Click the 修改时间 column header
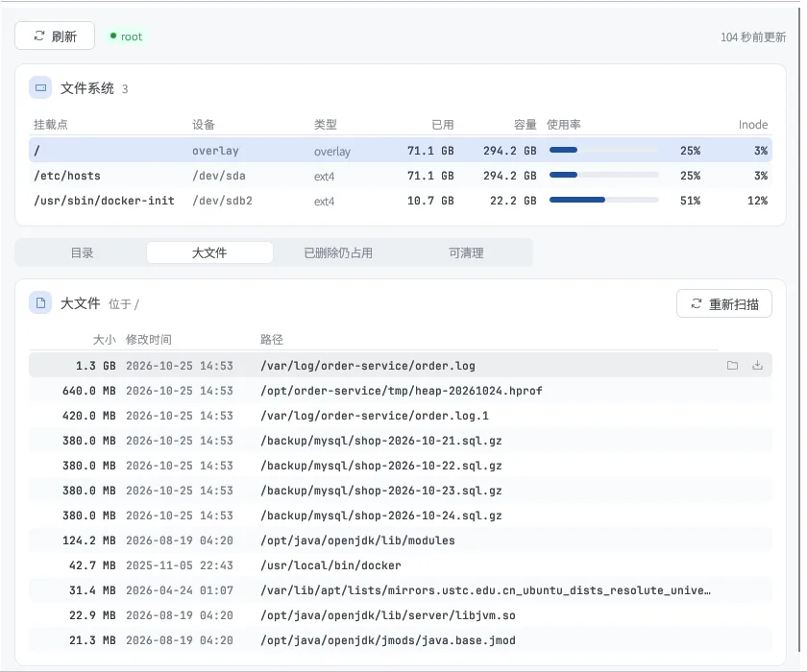This screenshot has height=672, width=807. click(x=149, y=339)
